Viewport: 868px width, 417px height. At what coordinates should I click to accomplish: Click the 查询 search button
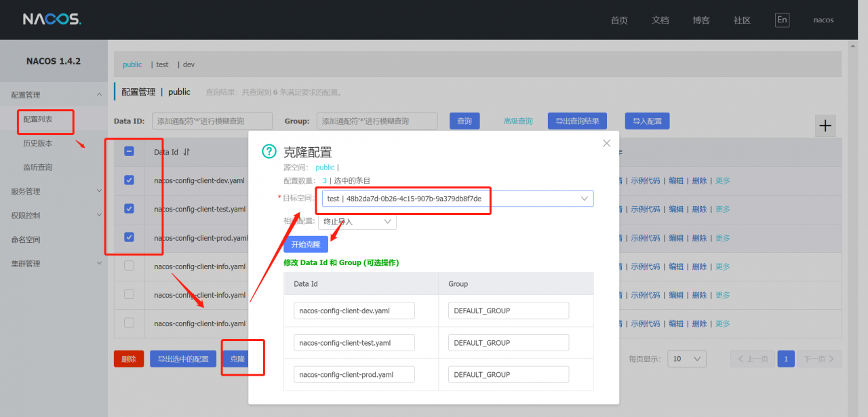pyautogui.click(x=465, y=121)
